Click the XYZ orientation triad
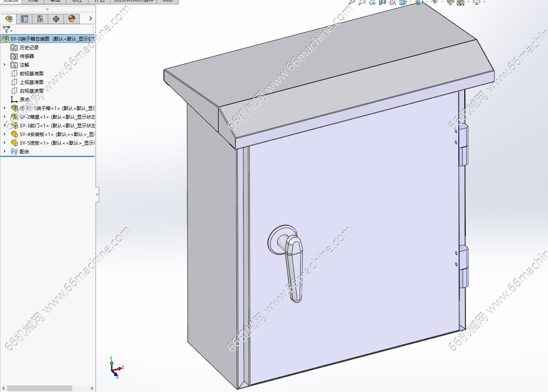This screenshot has width=548, height=392. coord(116,368)
